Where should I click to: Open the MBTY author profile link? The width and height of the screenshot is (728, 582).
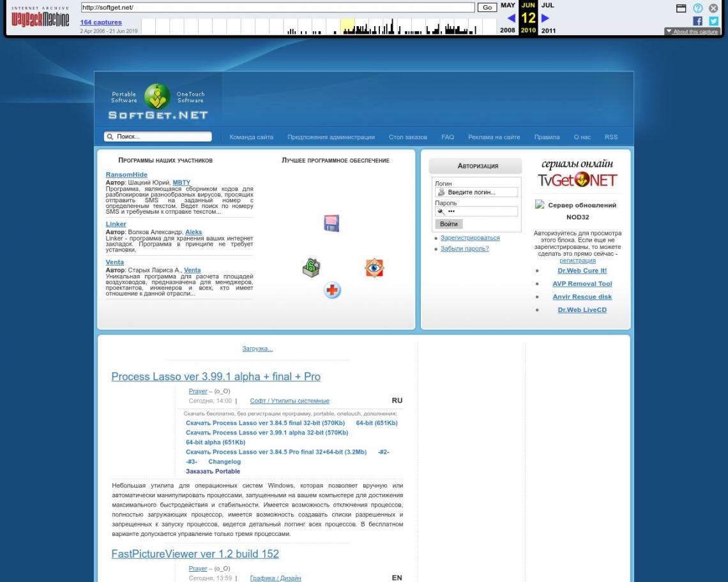(x=181, y=183)
